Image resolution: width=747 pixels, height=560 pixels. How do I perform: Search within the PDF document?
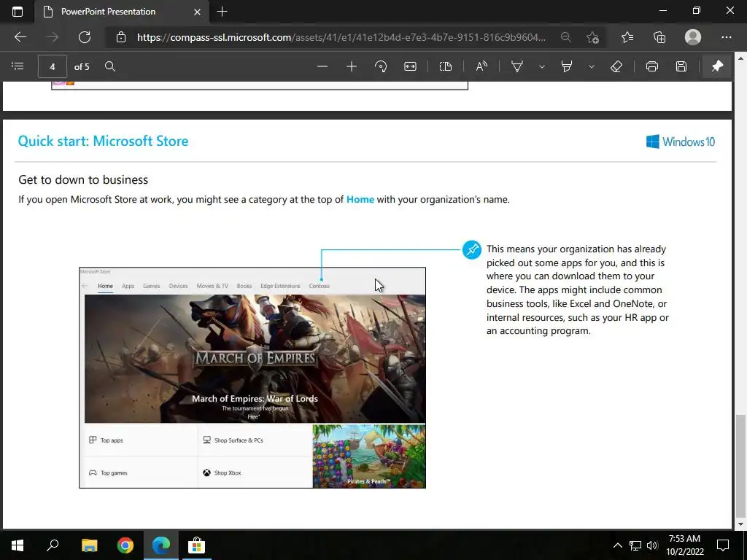110,66
